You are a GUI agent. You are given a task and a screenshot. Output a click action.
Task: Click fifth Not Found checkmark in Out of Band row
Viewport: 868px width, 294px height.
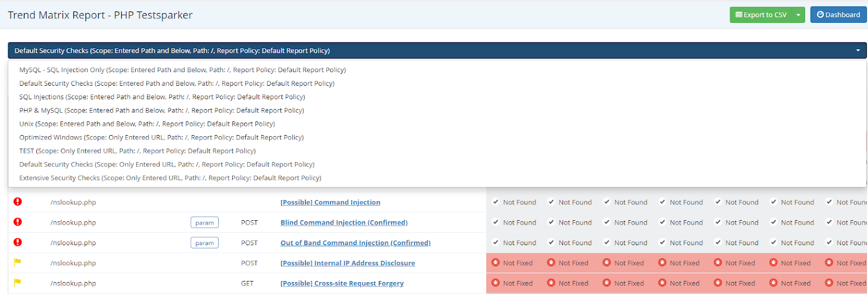(x=718, y=242)
